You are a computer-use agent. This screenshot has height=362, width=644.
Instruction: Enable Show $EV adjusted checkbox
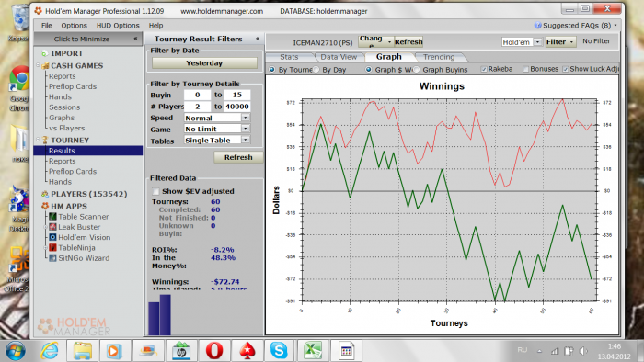155,191
